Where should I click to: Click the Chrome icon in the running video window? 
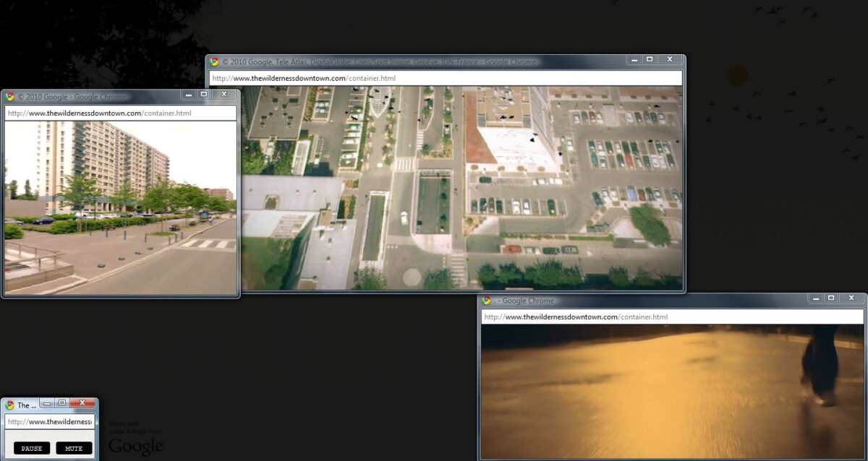(487, 301)
